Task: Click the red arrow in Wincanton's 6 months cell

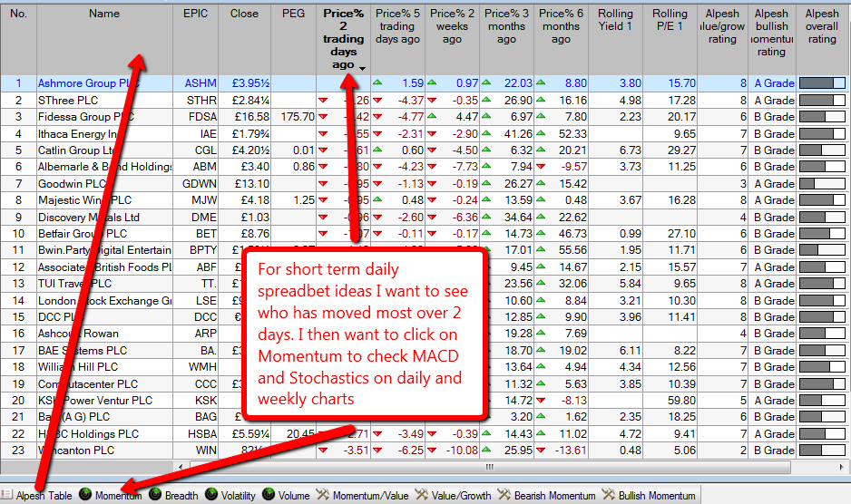Action: pyautogui.click(x=541, y=451)
